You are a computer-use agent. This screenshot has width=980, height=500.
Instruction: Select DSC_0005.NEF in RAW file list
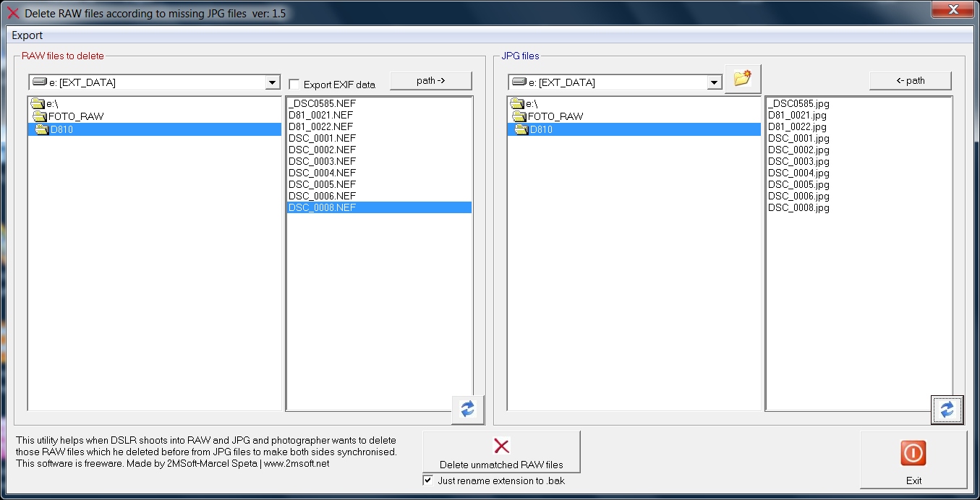tap(380, 184)
